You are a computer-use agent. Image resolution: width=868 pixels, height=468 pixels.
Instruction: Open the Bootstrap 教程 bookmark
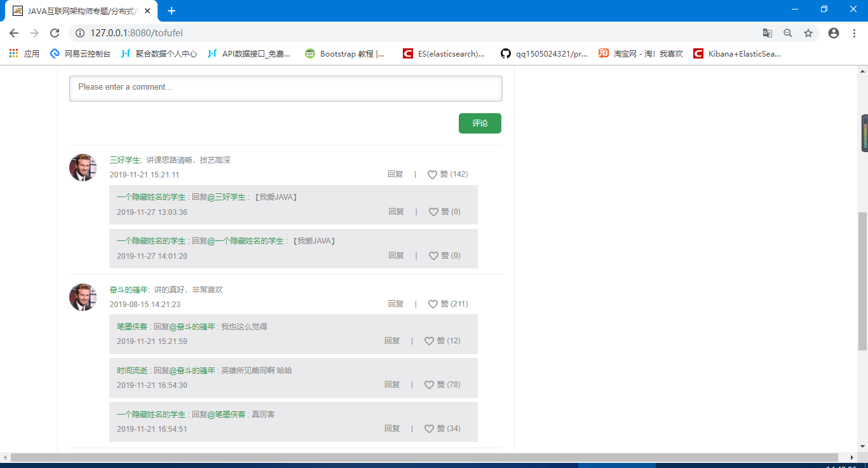[x=345, y=54]
